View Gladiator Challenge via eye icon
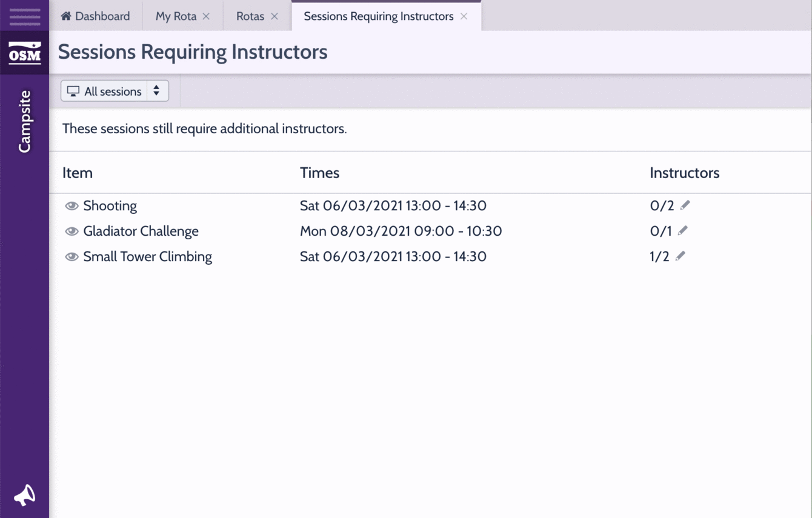The width and height of the screenshot is (812, 518). (72, 231)
